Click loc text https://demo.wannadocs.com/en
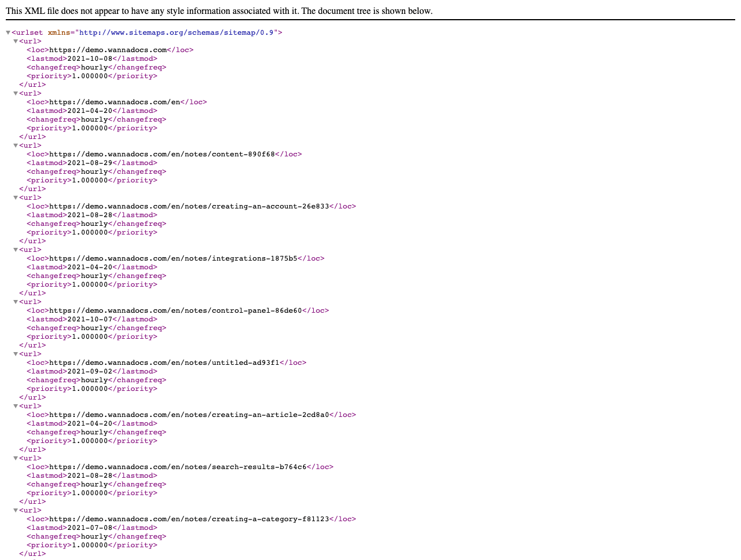 point(115,102)
